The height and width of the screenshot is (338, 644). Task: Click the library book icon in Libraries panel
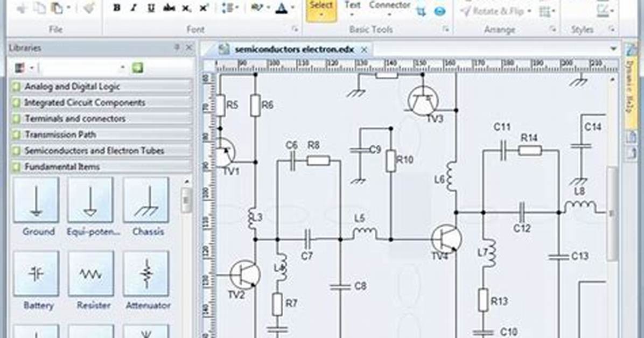pos(20,68)
